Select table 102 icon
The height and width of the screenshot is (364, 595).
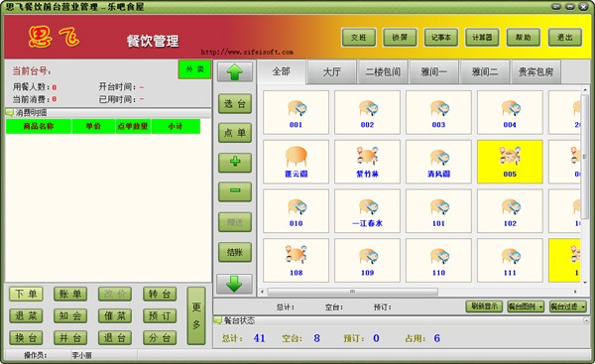point(510,211)
